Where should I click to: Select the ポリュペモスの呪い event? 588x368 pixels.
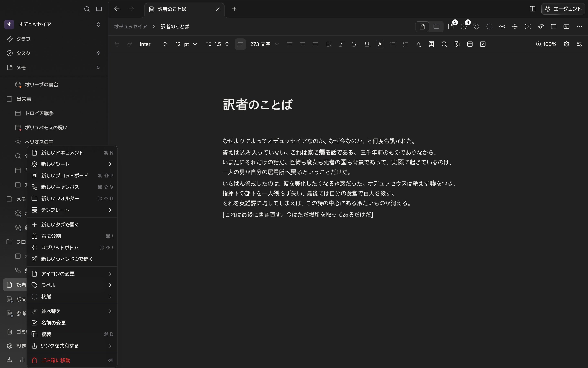click(54, 128)
